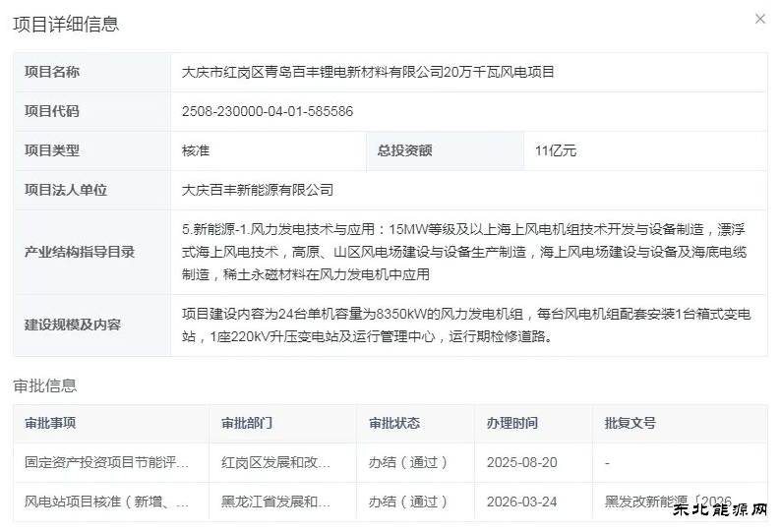This screenshot has height=532, width=781.
Task: Click the 审批部门 column header
Action: point(247,423)
